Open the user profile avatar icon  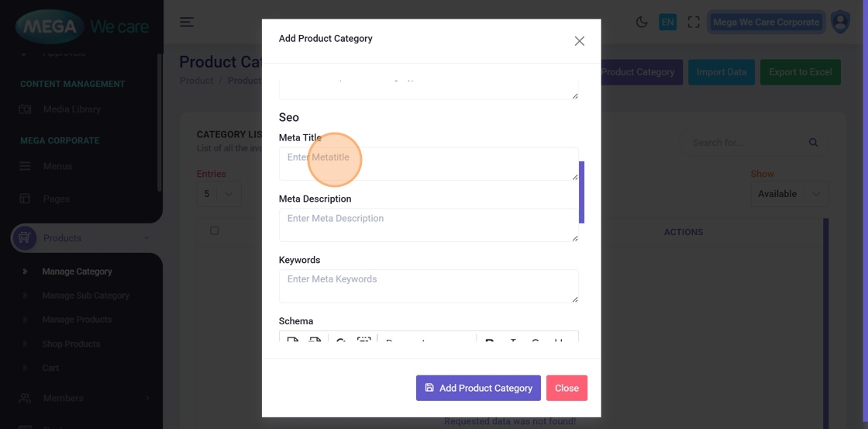(840, 22)
